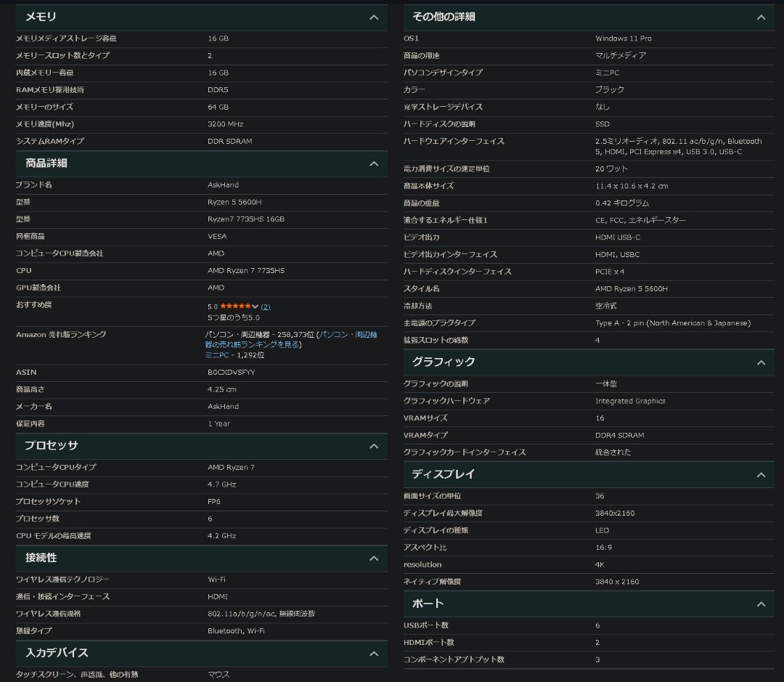Click the OS value Windows 11 Pro
The image size is (784, 682).
626,38
